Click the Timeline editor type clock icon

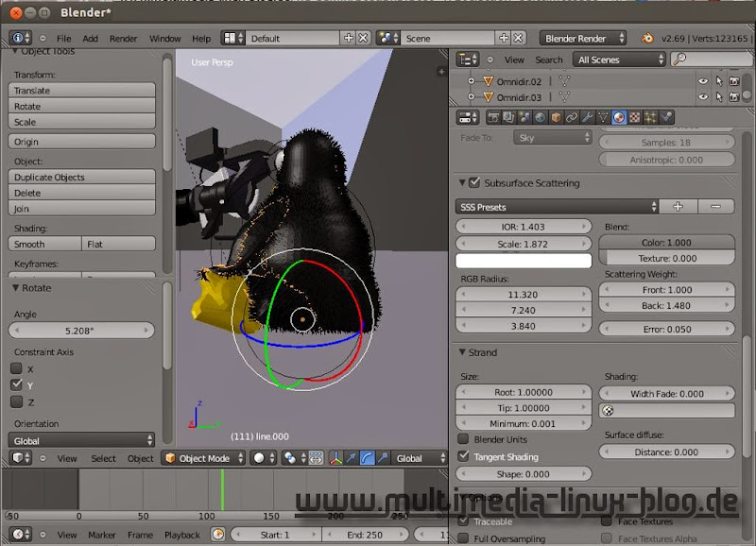pyautogui.click(x=21, y=535)
